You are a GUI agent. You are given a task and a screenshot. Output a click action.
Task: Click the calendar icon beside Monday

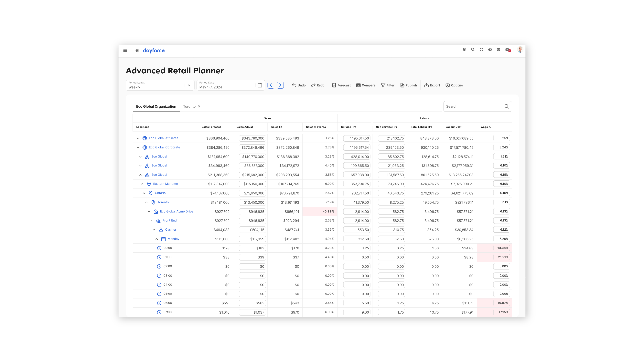coord(163,239)
